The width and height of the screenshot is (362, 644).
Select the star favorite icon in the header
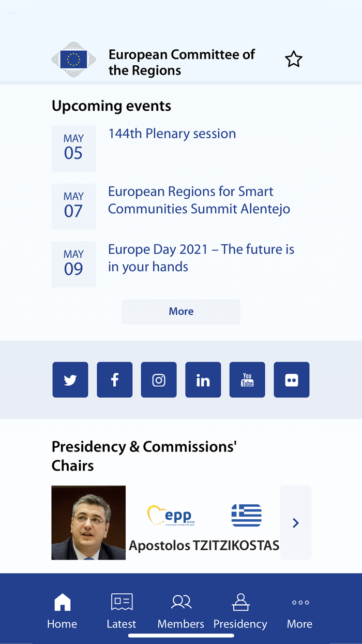coord(293,59)
